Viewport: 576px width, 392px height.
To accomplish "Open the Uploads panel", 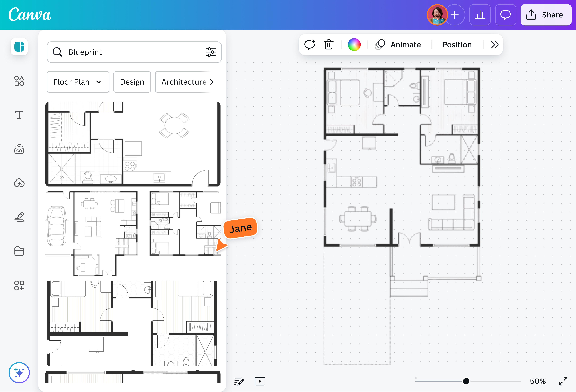I will (19, 183).
